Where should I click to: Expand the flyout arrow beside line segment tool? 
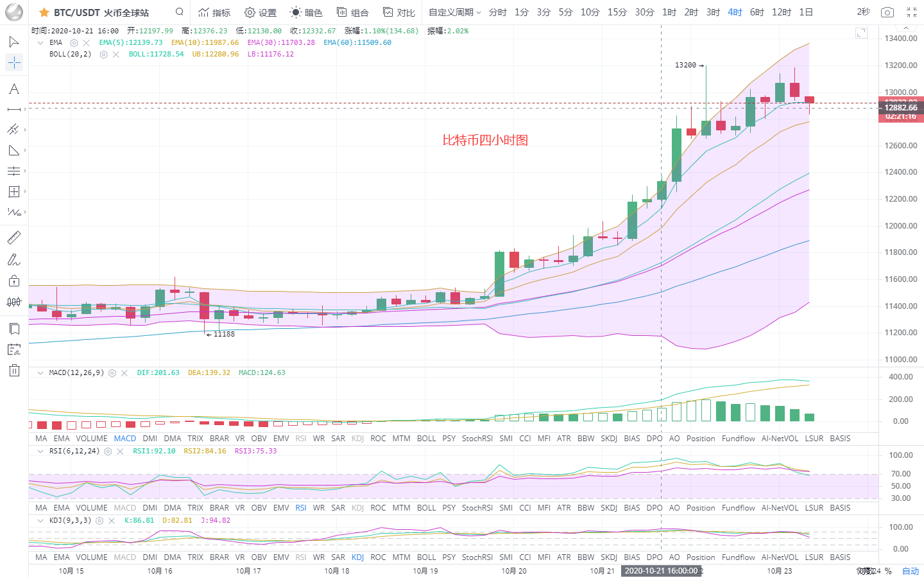pos(24,109)
